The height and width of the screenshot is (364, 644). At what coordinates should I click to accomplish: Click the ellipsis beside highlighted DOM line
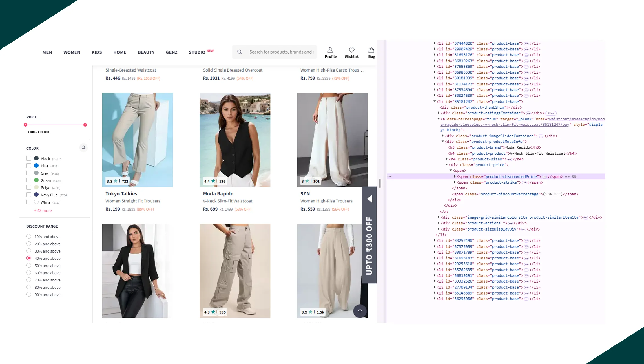click(x=389, y=176)
